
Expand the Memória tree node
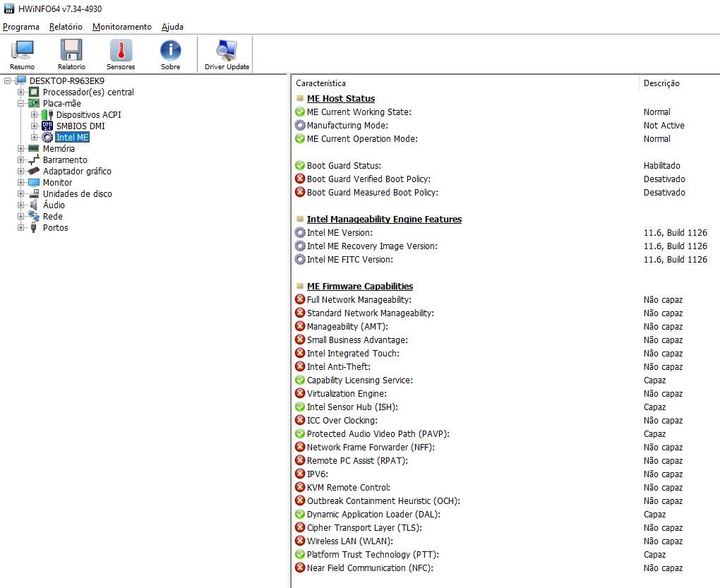tap(20, 148)
